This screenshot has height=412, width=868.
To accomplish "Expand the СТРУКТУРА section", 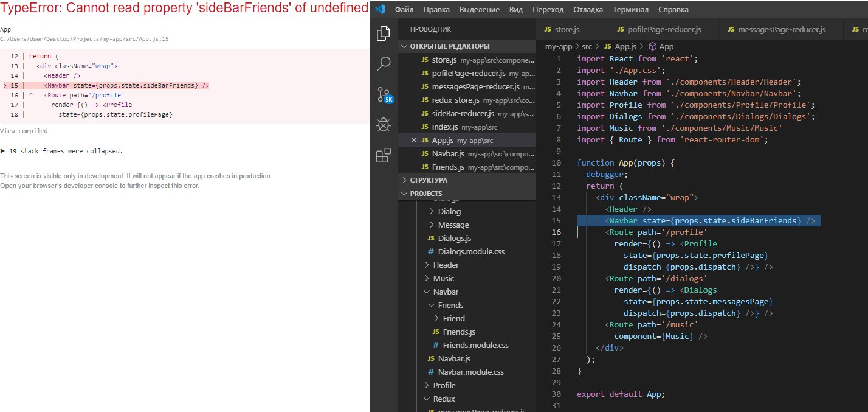I will (x=429, y=180).
